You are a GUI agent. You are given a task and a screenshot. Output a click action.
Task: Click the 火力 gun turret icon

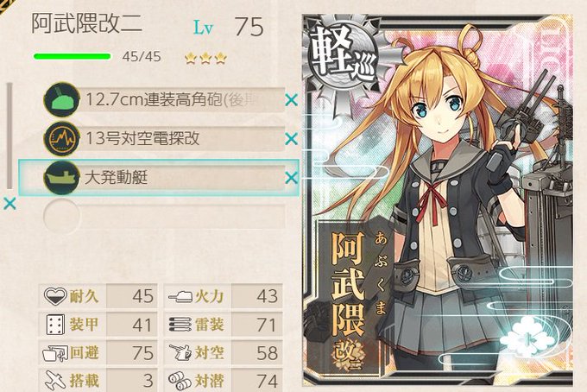coord(180,296)
